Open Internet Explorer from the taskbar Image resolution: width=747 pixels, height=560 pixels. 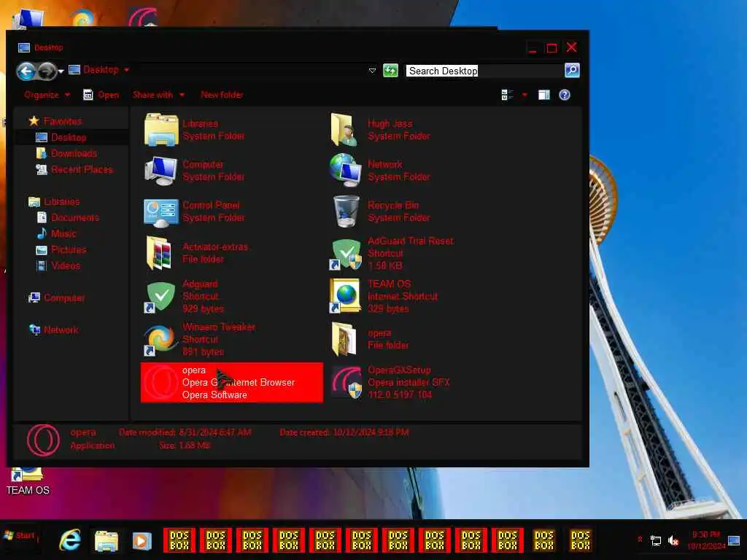coord(70,540)
